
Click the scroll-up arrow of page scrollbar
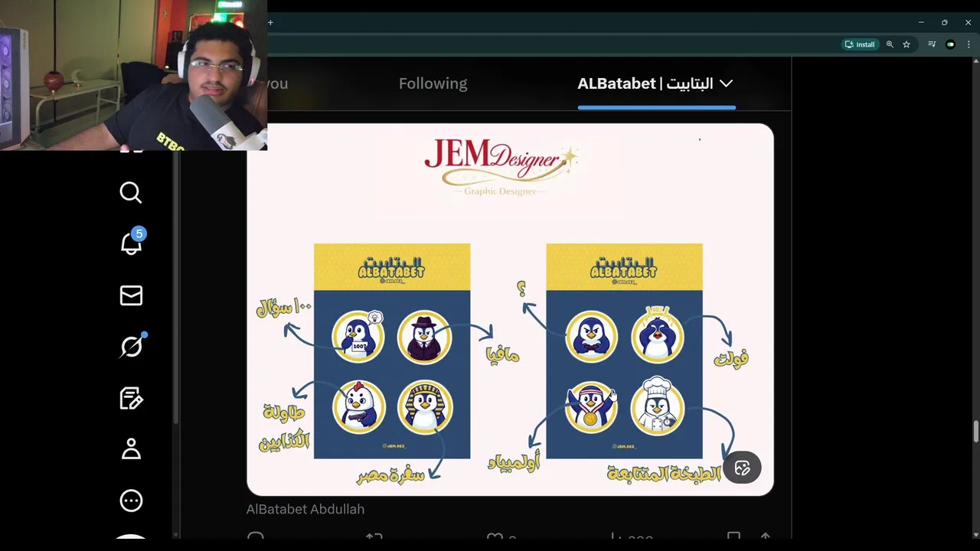tap(975, 62)
